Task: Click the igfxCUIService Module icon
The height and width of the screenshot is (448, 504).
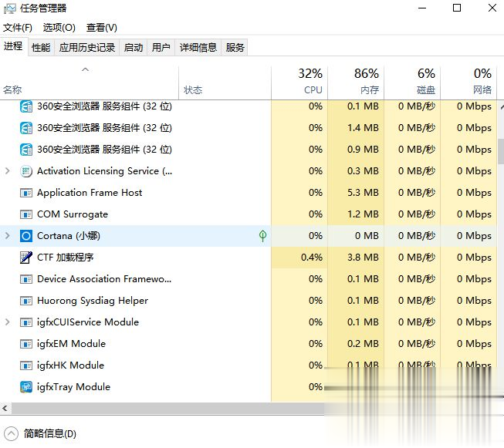Action: click(26, 322)
